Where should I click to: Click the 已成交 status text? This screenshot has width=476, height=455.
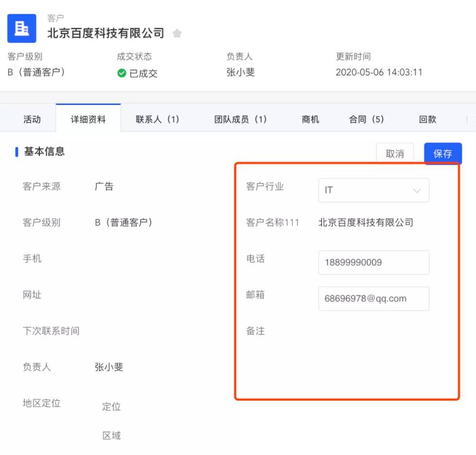point(143,73)
